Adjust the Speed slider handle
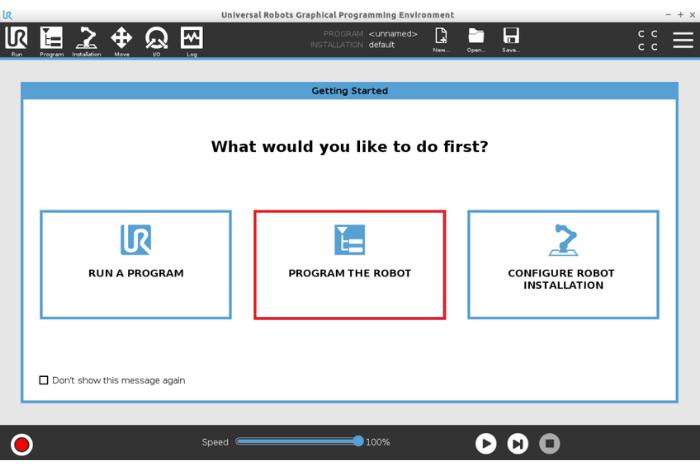This screenshot has height=470, width=700. 358,441
